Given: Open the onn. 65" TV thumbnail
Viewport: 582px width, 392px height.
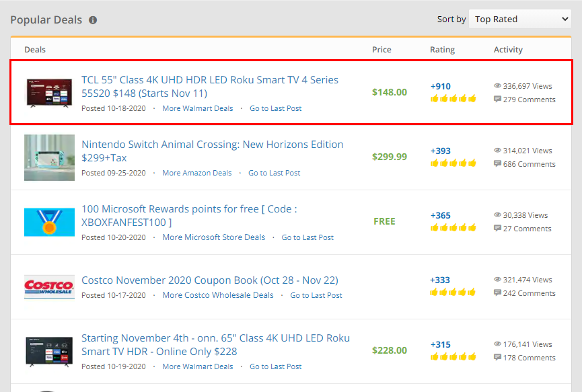Looking at the screenshot, I should [x=49, y=352].
